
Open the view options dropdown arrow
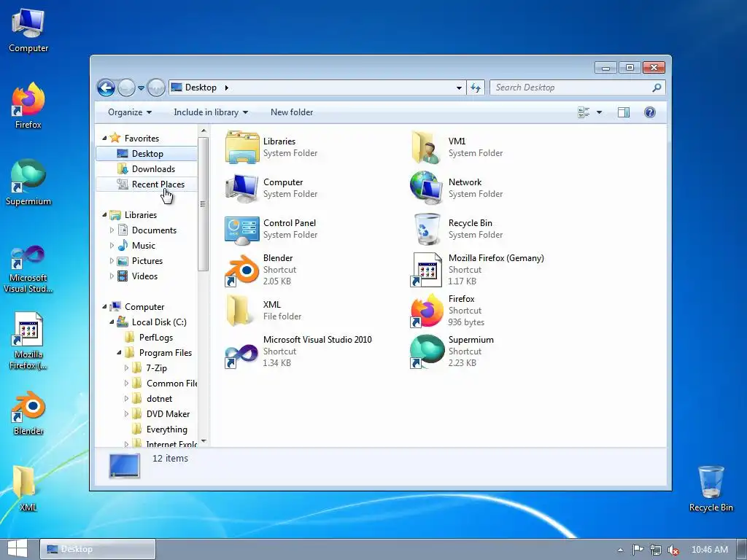coord(600,112)
